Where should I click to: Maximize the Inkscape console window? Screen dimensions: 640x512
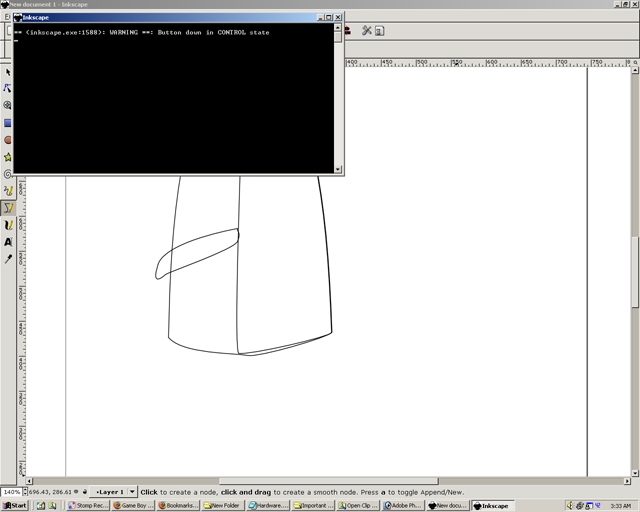[x=329, y=17]
